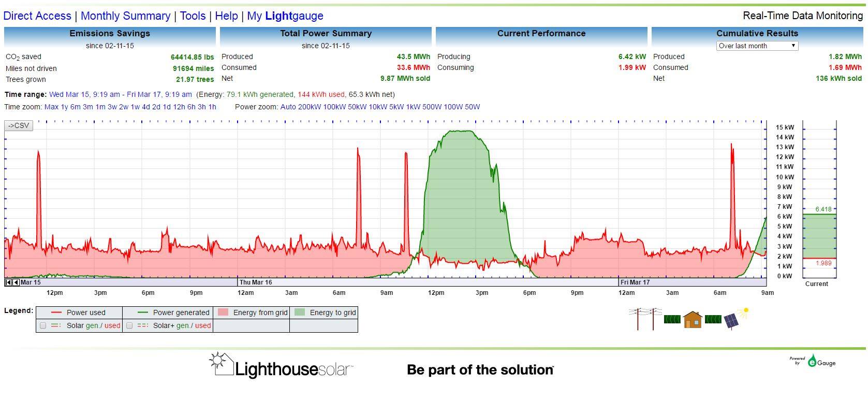Open the Direct Access menu
Viewport: 868px width, 398px height.
[37, 16]
